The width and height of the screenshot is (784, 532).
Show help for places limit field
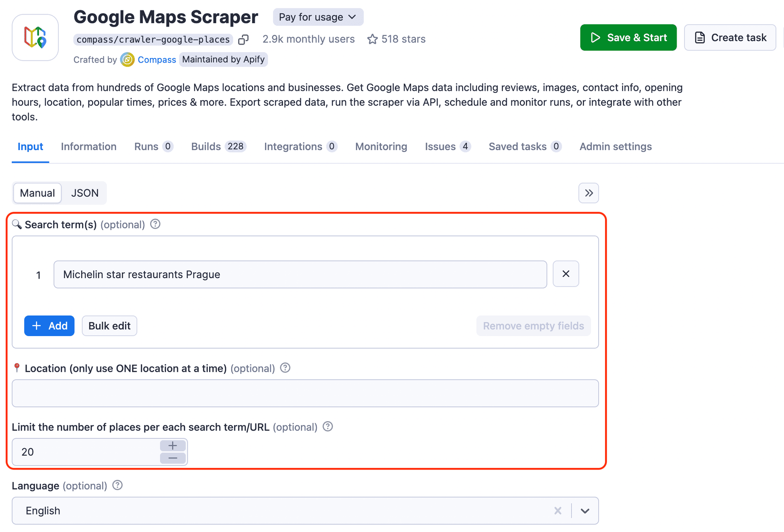pyautogui.click(x=328, y=427)
